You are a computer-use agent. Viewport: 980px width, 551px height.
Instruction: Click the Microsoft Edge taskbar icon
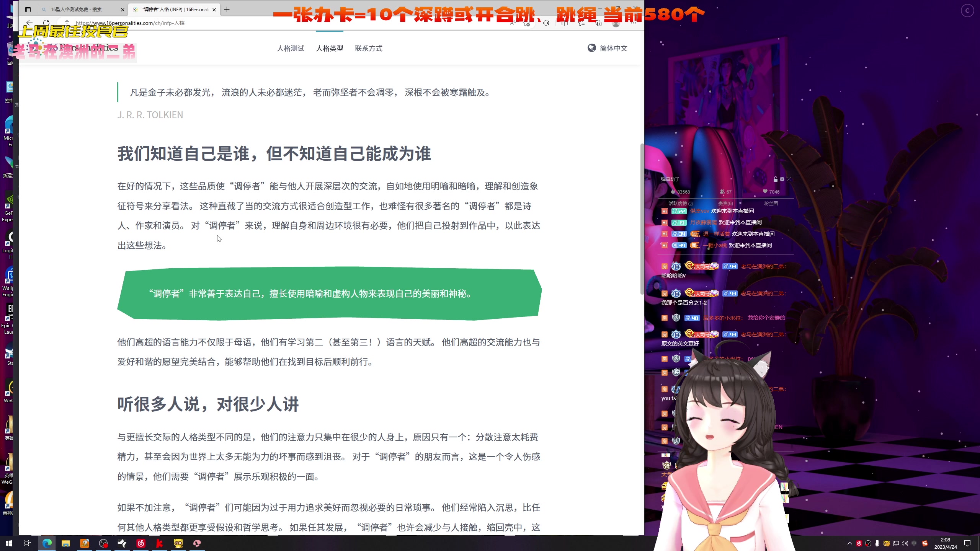click(47, 543)
